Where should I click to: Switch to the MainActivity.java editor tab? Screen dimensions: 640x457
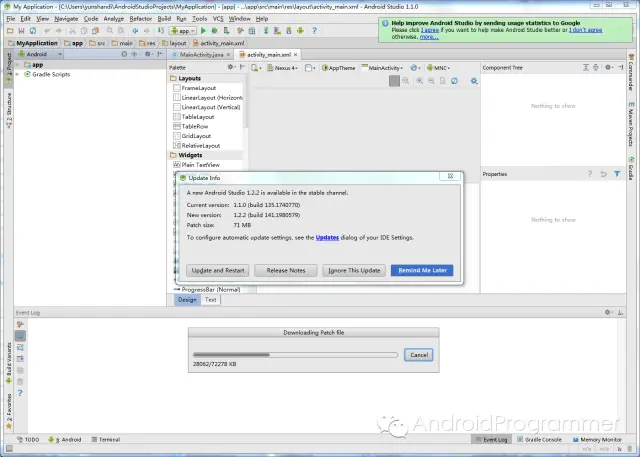[201, 54]
